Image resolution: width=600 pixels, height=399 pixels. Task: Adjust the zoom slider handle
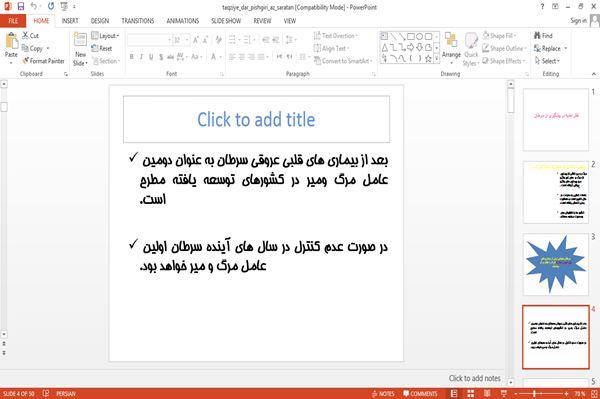(x=534, y=393)
